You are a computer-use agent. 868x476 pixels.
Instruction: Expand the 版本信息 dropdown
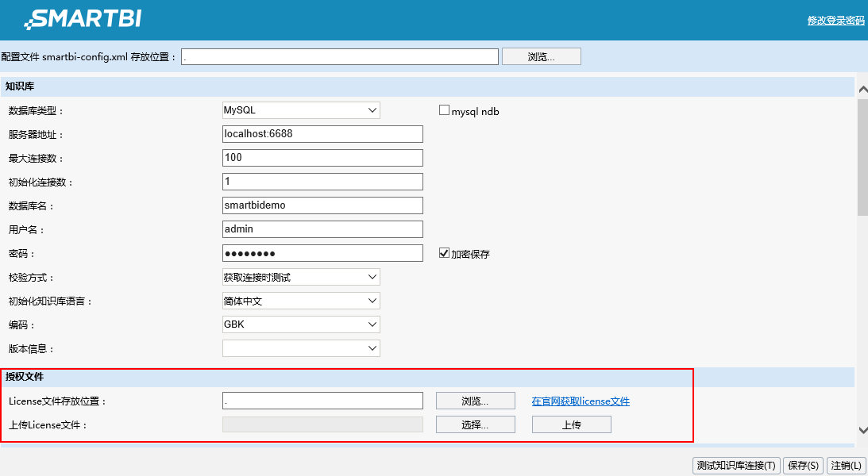coord(301,348)
